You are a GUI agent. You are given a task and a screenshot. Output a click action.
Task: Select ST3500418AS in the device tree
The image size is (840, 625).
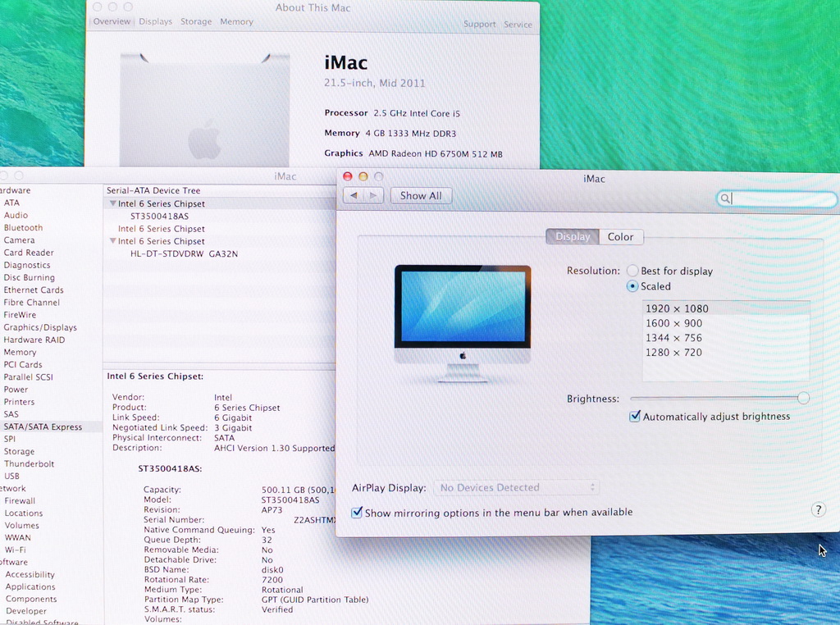(x=159, y=217)
